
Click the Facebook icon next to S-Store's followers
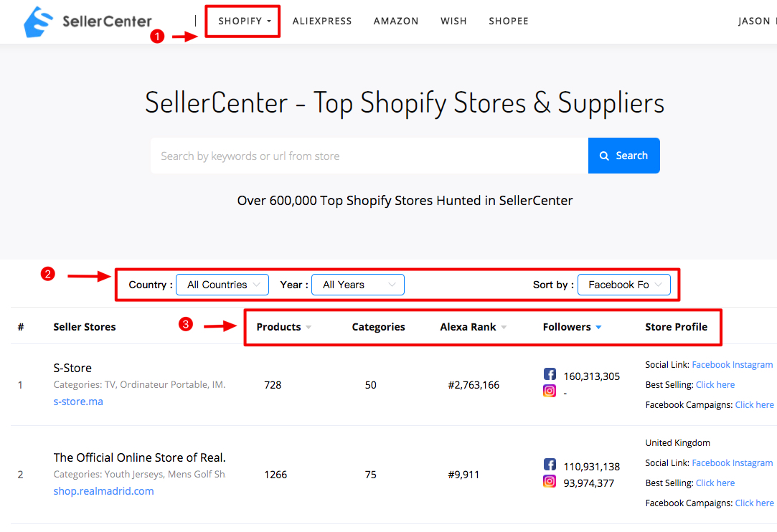(550, 374)
